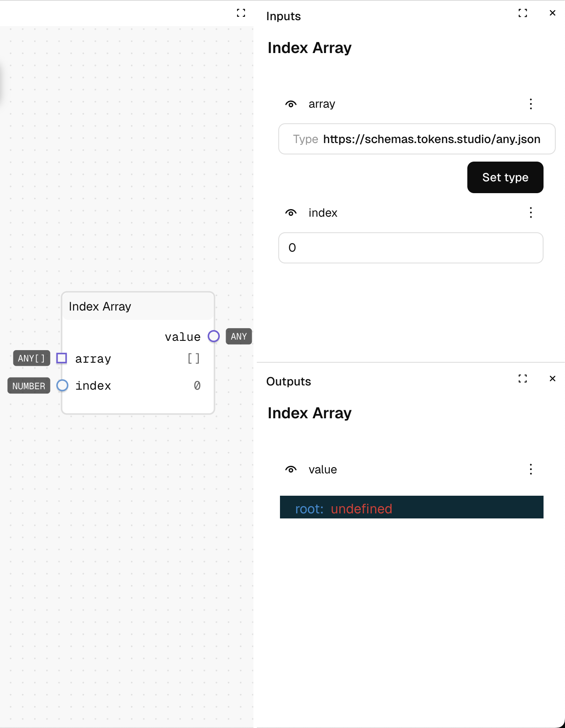
Task: Click the array Type schema field
Action: [x=417, y=139]
